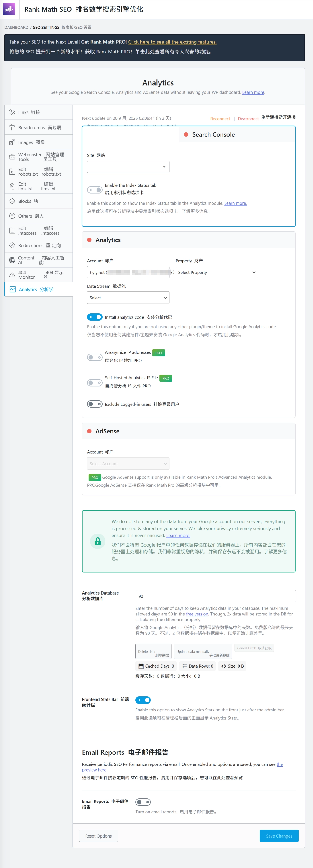The height and width of the screenshot is (868, 313).
Task: Click the Links sidebar icon
Action: point(12,112)
